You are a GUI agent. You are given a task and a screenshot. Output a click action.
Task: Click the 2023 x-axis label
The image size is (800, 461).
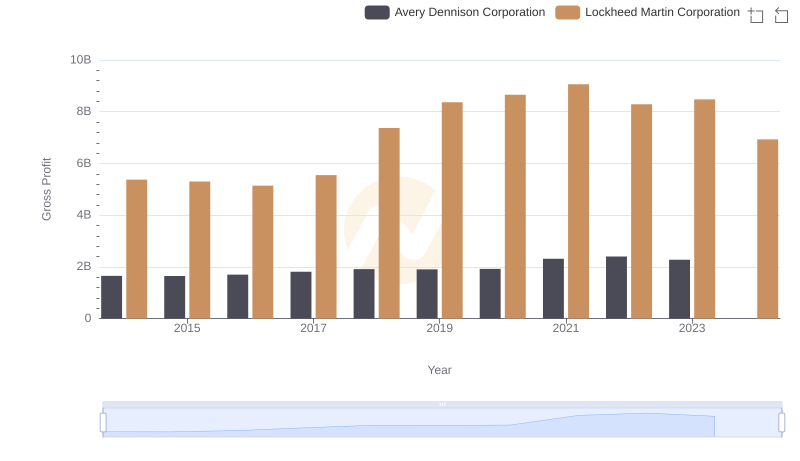(692, 328)
